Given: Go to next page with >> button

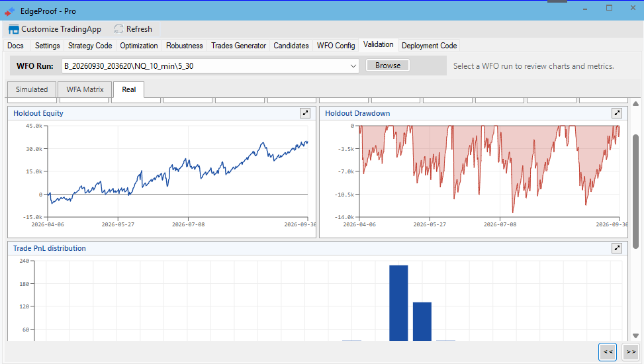Looking at the screenshot, I should (x=631, y=351).
